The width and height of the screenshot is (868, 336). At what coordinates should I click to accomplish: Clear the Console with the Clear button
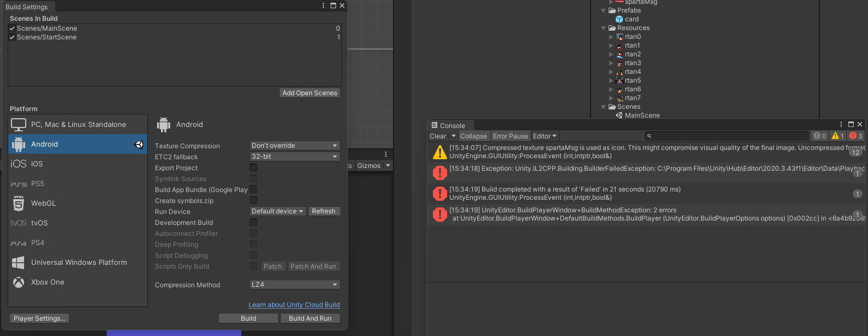click(x=438, y=136)
